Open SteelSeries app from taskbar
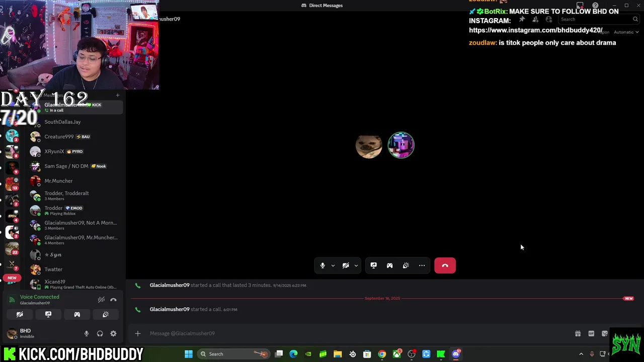644x362 pixels. [x=353, y=354]
